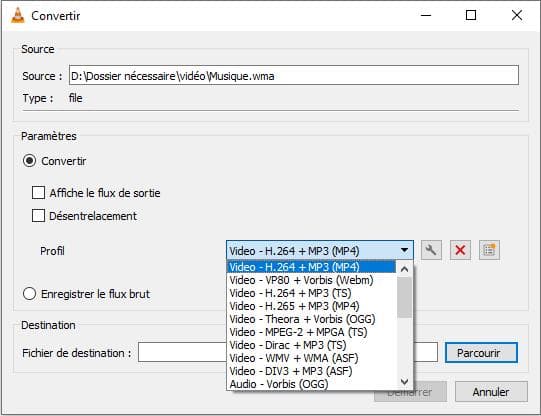Click the Source path input field
Screen dimensions: 541x416
pyautogui.click(x=294, y=75)
